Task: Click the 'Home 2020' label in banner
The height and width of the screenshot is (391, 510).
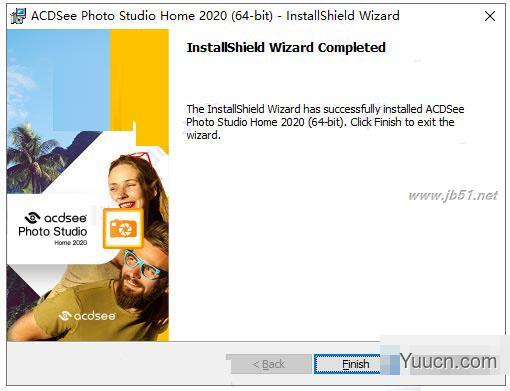Action: (71, 243)
